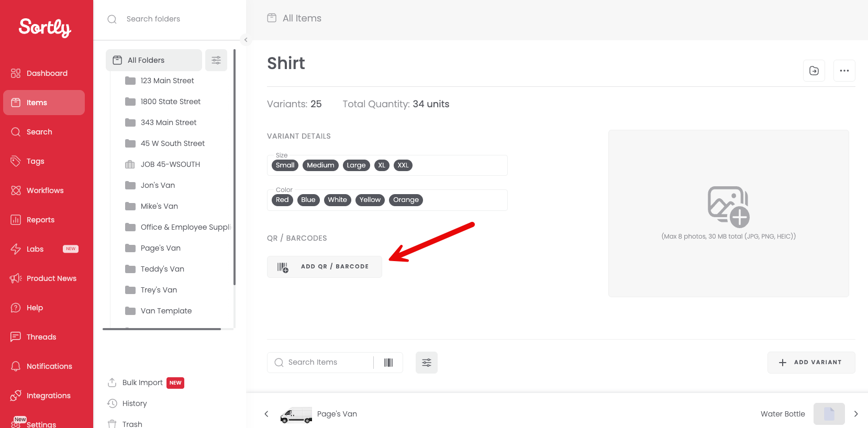Image resolution: width=868 pixels, height=428 pixels.
Task: Open Workflows from the sidebar
Action: [x=44, y=190]
